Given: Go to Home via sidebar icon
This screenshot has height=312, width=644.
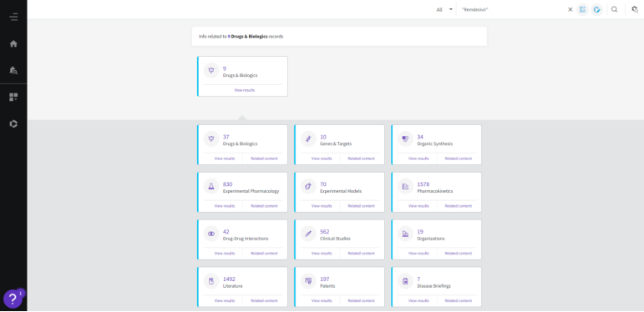Looking at the screenshot, I should click(x=13, y=43).
